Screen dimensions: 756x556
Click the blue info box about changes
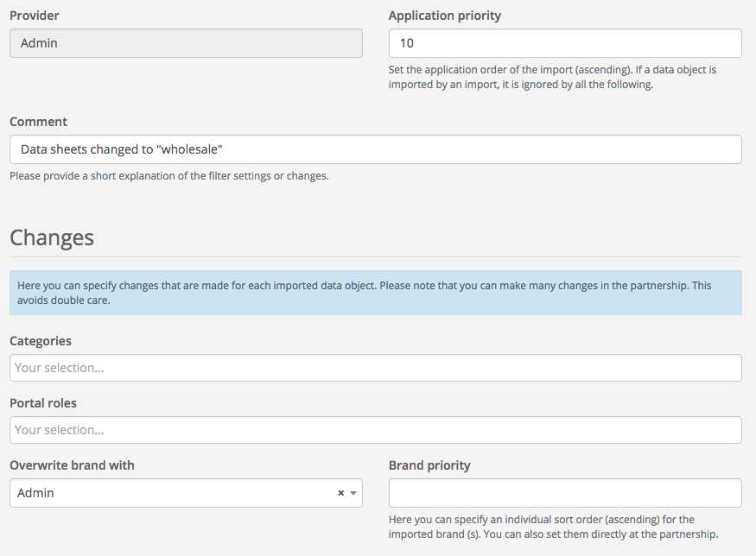click(x=375, y=293)
